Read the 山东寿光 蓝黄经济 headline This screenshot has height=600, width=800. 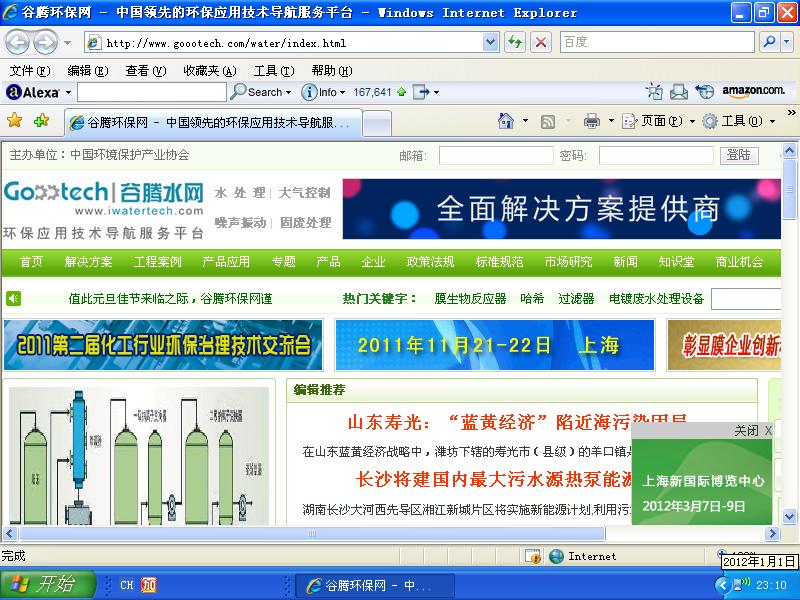516,422
